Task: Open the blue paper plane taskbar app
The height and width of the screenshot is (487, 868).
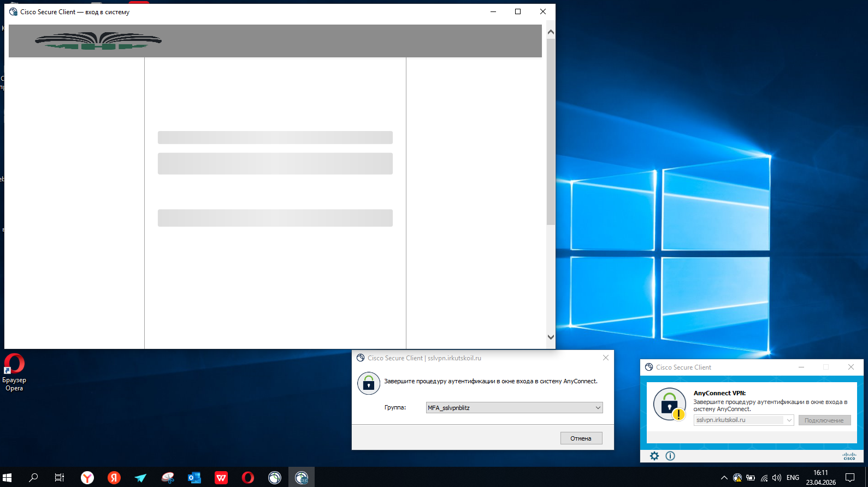Action: coord(141,478)
